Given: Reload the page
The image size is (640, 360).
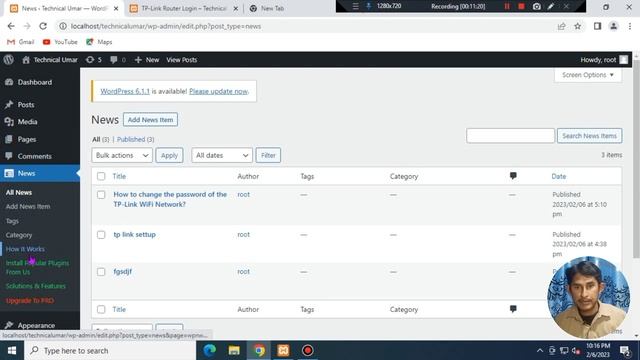Looking at the screenshot, I should (x=43, y=26).
